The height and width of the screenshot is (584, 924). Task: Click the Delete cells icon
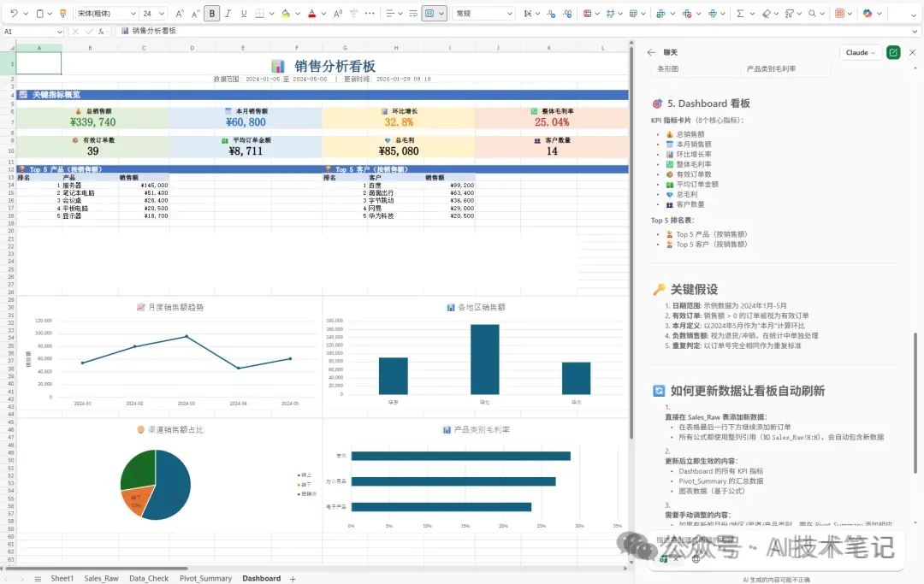(x=687, y=13)
